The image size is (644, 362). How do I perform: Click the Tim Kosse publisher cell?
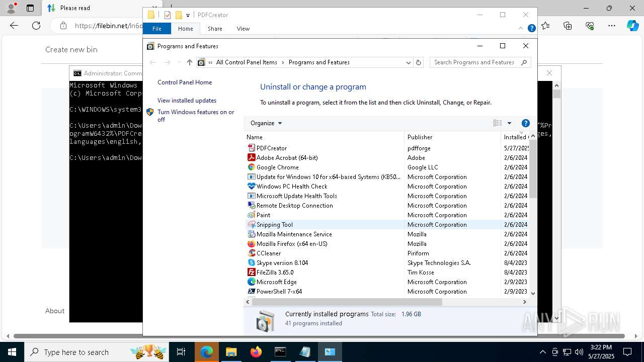click(421, 272)
